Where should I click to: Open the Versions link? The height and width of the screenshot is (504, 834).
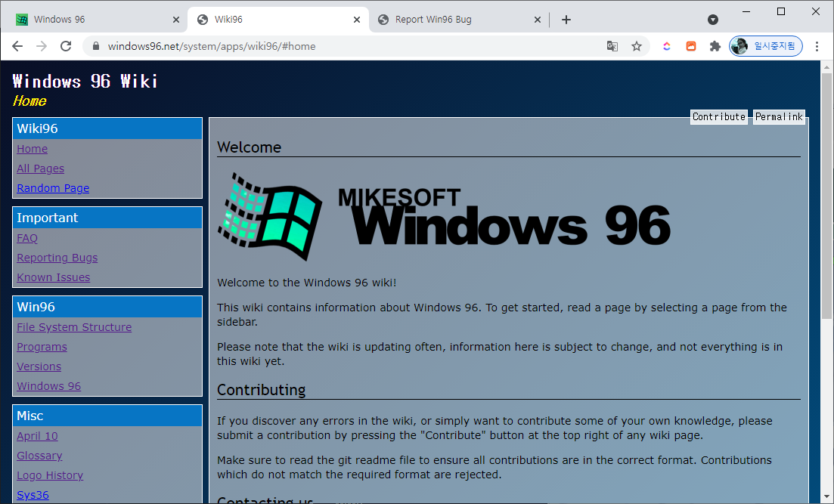pos(39,366)
